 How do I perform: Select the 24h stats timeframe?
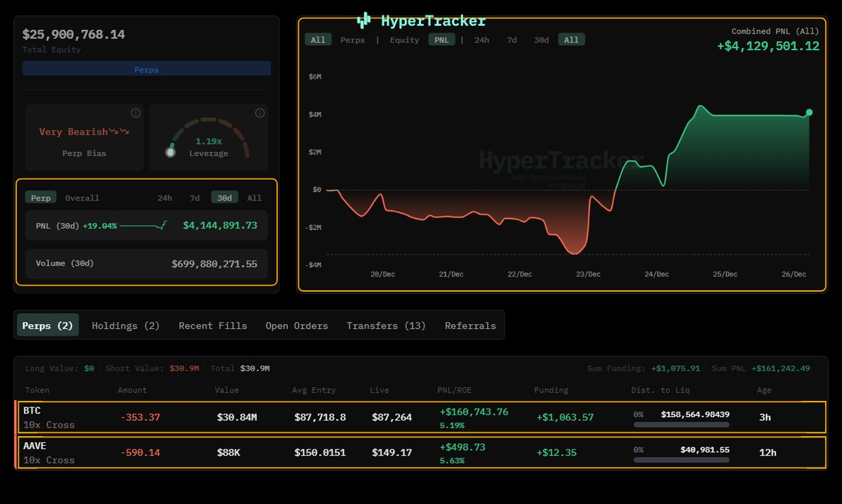[x=164, y=198]
